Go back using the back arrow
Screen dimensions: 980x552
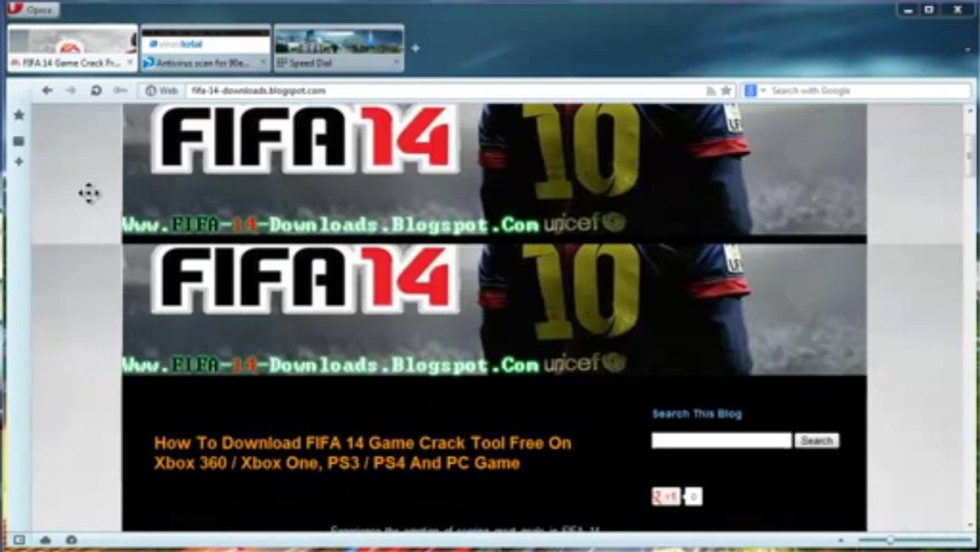click(x=47, y=90)
